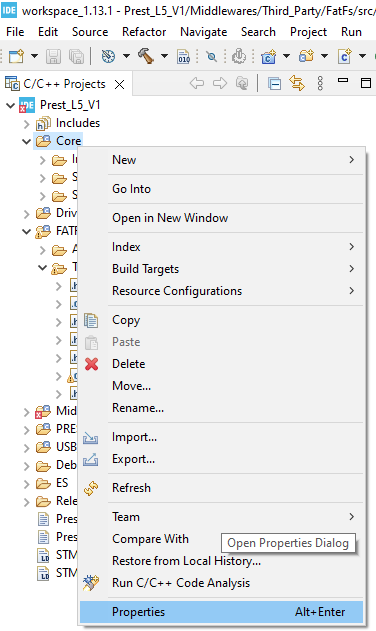Click the Back navigation arrow in Projects panel
This screenshot has width=376, height=631.
click(x=196, y=84)
